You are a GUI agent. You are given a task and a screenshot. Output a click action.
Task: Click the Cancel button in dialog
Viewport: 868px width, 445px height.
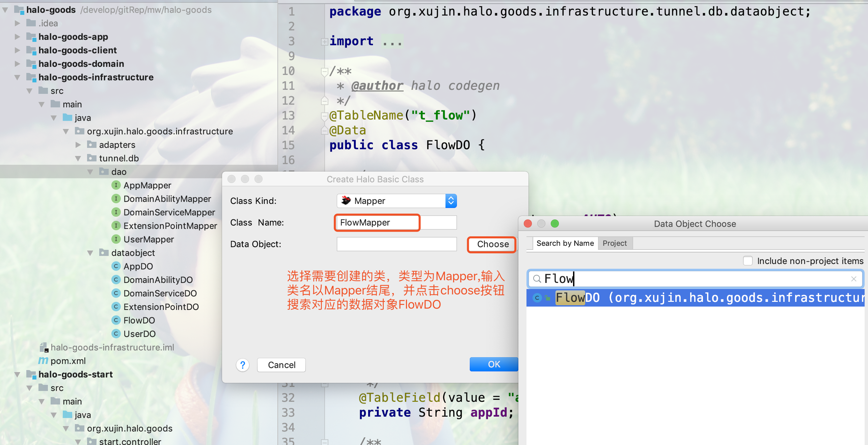point(282,365)
